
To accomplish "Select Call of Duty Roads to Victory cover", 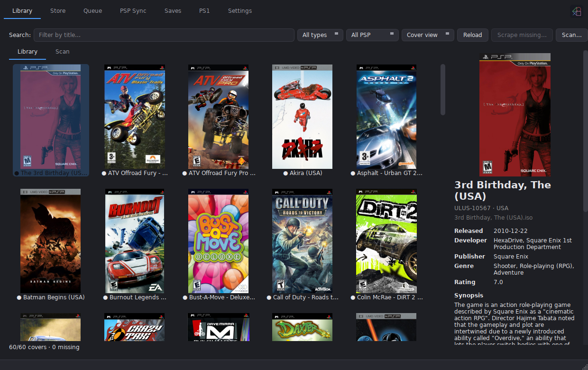I will (302, 241).
